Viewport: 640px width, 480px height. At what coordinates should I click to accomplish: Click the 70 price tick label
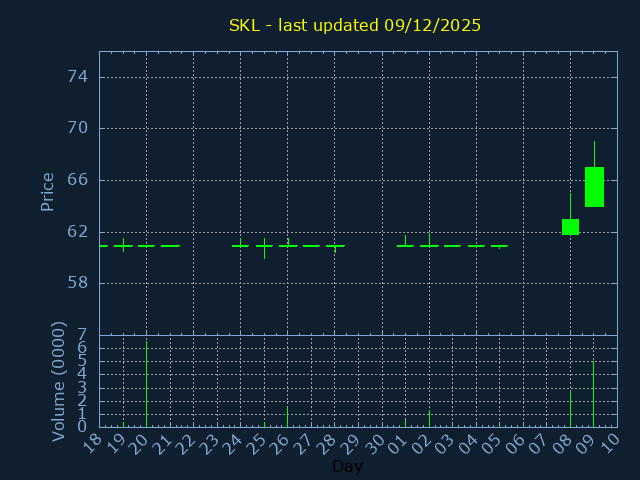[x=79, y=128]
